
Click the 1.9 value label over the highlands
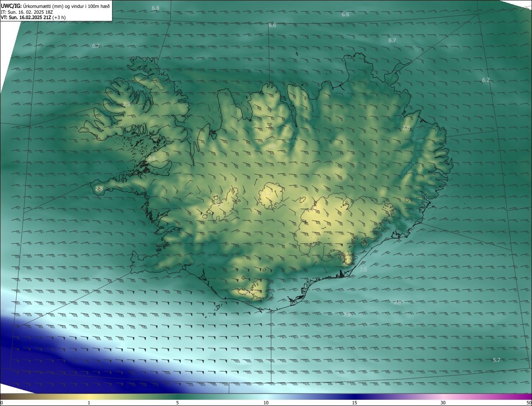pyautogui.click(x=271, y=146)
